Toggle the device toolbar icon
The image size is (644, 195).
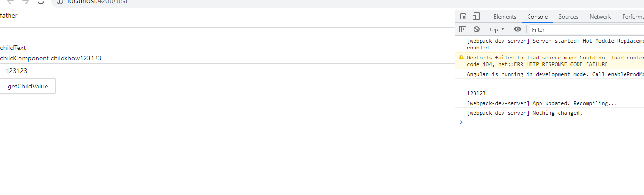click(476, 17)
